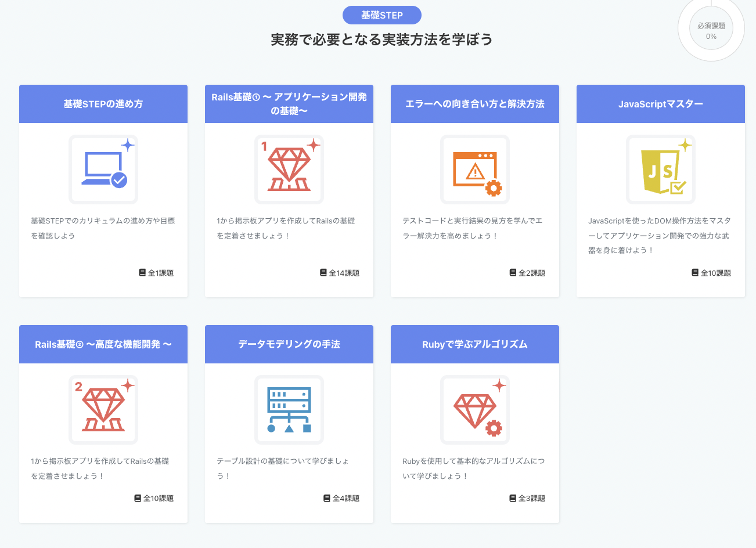The height and width of the screenshot is (548, 756).
Task: Open Rails基礎② 高度な機能開発 header
Action: click(x=103, y=344)
